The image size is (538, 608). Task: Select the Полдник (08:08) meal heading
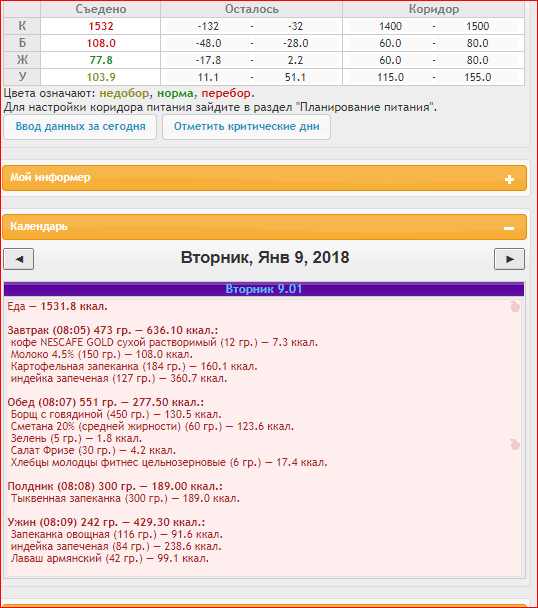click(115, 486)
